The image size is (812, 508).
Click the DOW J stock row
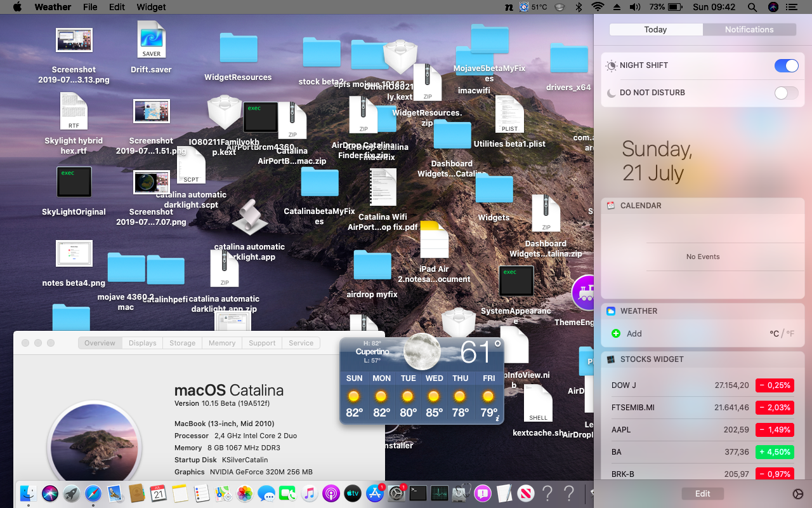(x=702, y=385)
